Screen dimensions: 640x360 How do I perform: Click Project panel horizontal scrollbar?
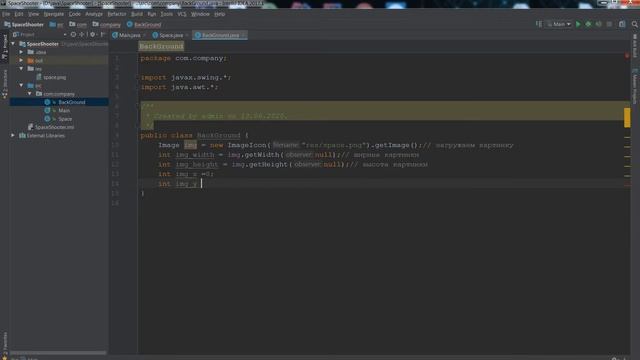(x=58, y=353)
